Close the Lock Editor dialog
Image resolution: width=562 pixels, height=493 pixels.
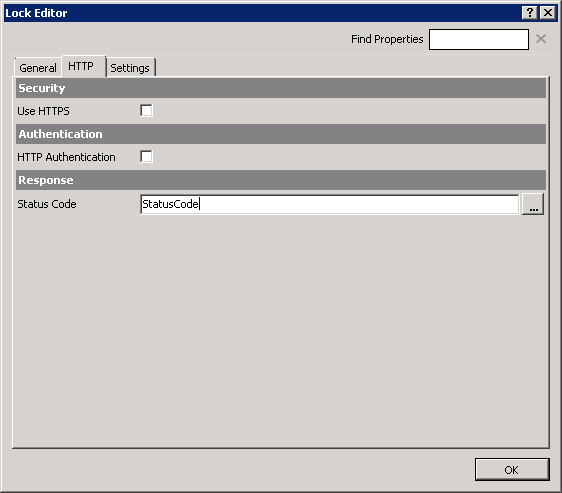point(548,13)
